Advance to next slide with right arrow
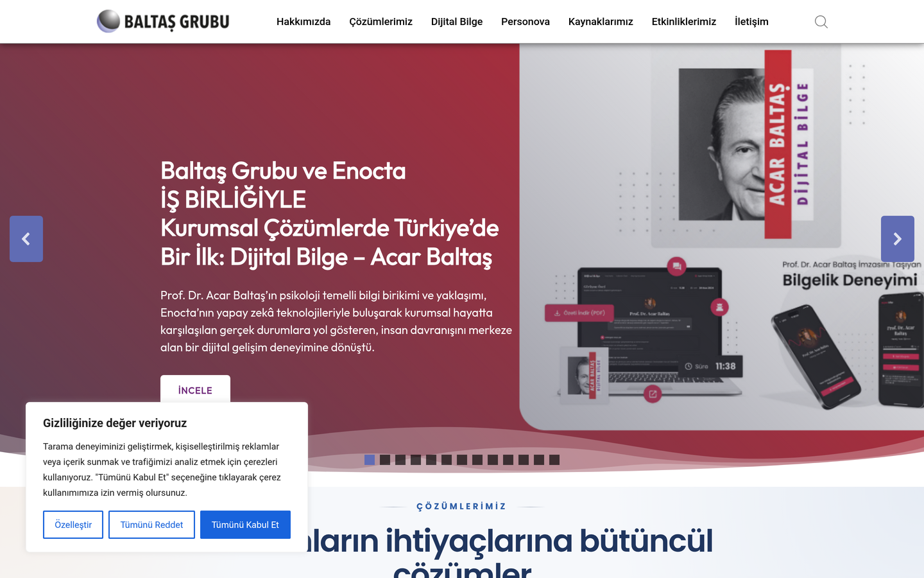 (x=898, y=239)
